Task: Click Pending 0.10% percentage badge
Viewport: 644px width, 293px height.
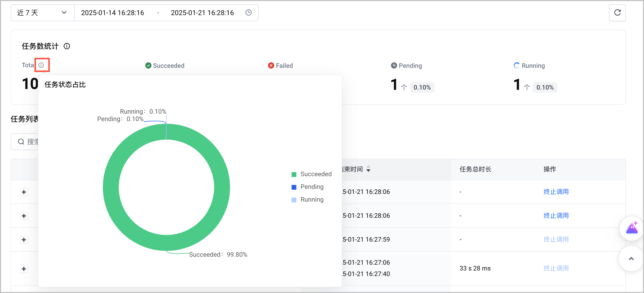Action: coord(422,87)
